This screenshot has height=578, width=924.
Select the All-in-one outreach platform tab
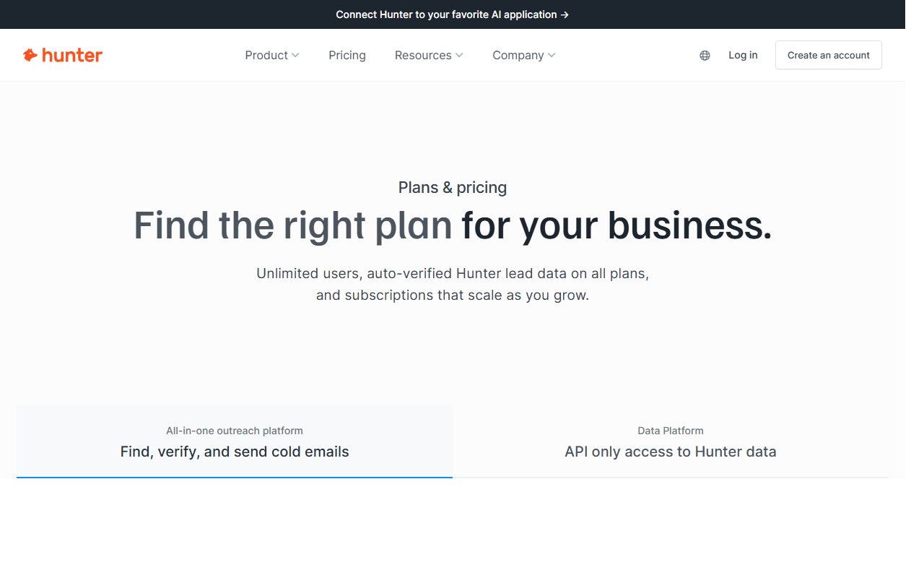click(235, 441)
